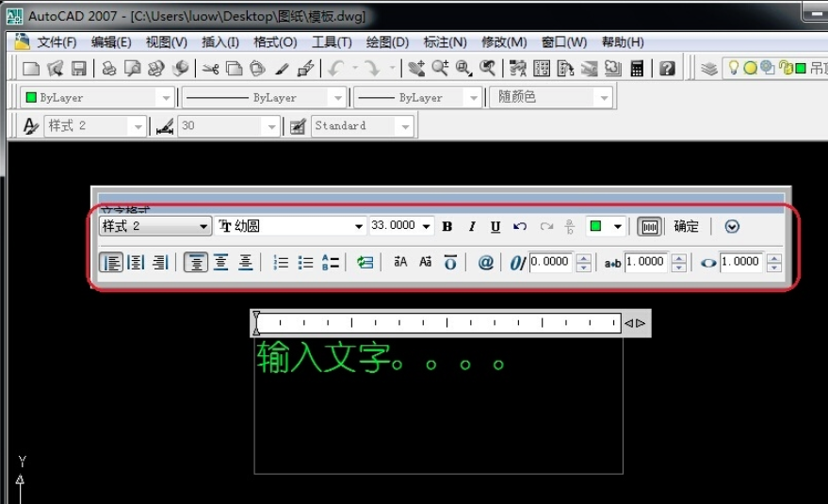This screenshot has width=828, height=504.
Task: Undo text edit in text format toolbar
Action: [x=520, y=226]
